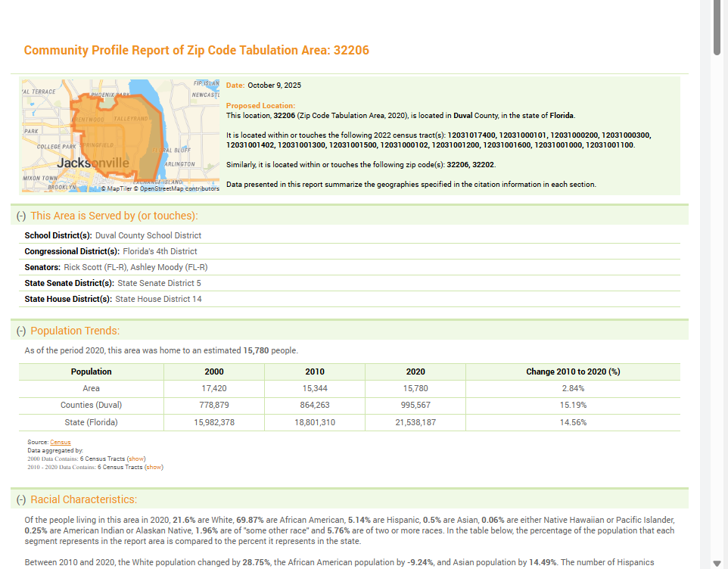Click the scrollbar up arrow
Image resolution: width=728 pixels, height=569 pixels.
coord(717,5)
